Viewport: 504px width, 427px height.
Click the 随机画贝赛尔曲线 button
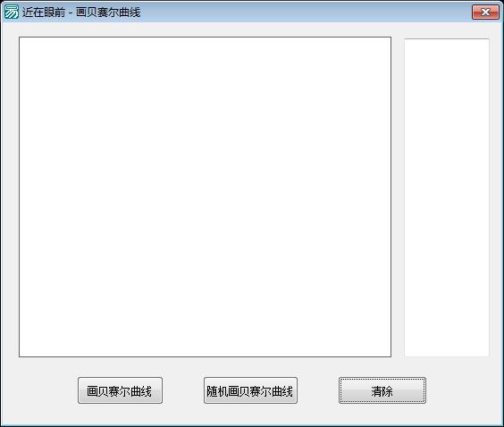pos(250,390)
